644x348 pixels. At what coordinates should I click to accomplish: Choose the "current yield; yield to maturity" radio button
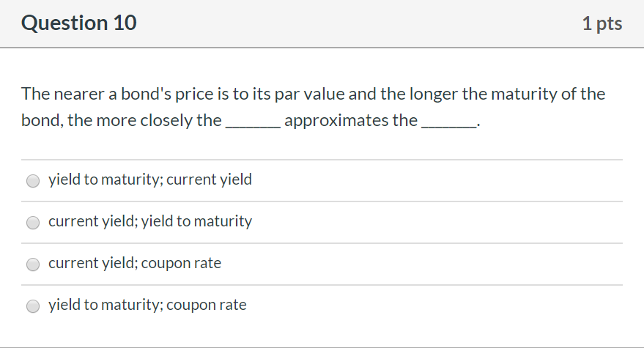tap(33, 223)
